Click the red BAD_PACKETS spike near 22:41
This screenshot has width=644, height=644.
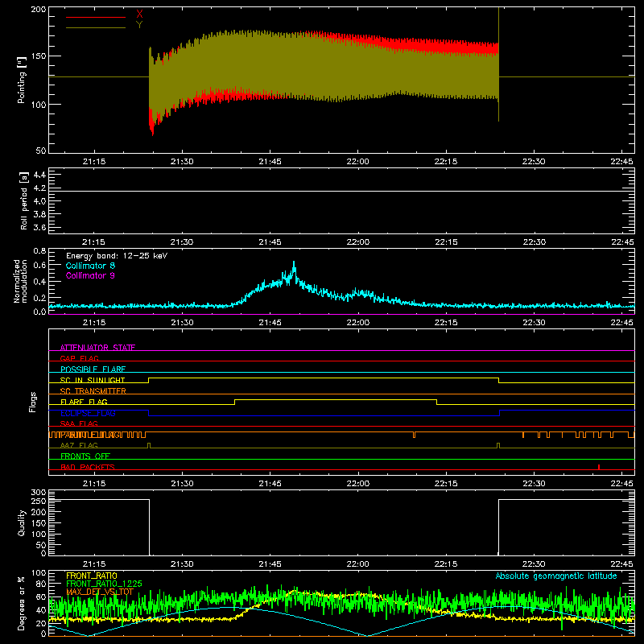pyautogui.click(x=599, y=467)
